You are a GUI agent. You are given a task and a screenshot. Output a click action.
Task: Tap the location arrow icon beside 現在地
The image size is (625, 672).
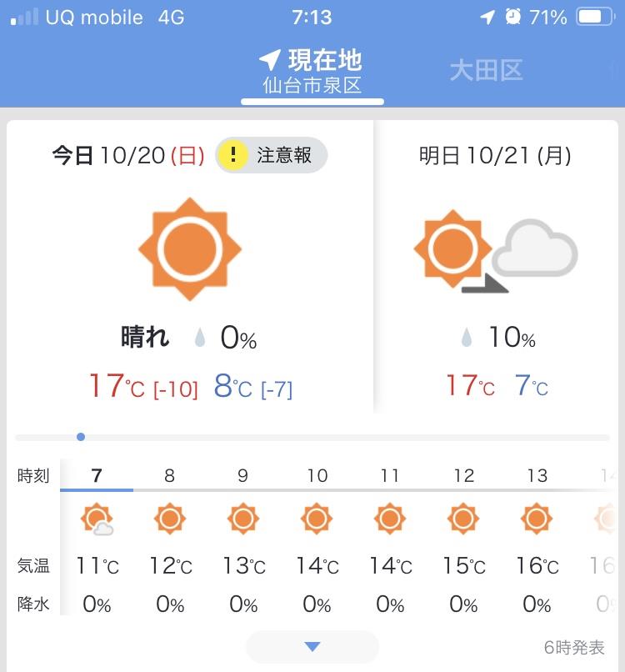tap(270, 59)
